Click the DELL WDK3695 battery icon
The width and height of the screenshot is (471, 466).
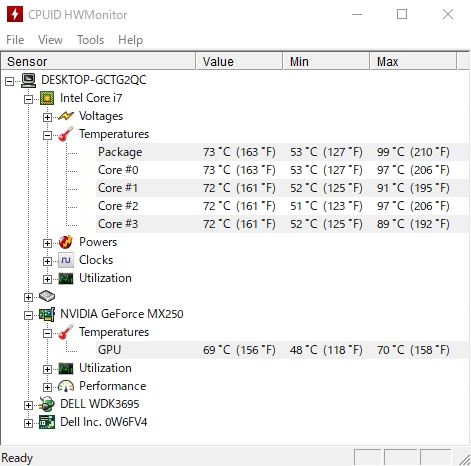click(x=47, y=404)
